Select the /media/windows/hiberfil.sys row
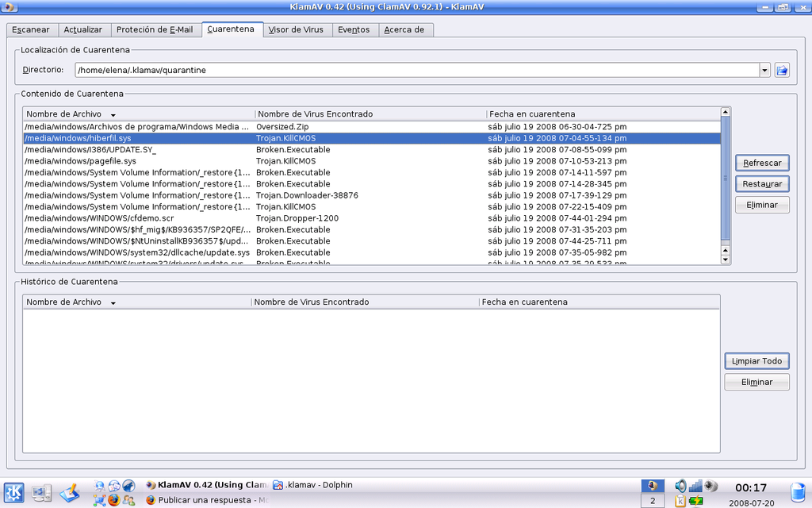Screen dimensions: 812x508 (x=372, y=138)
